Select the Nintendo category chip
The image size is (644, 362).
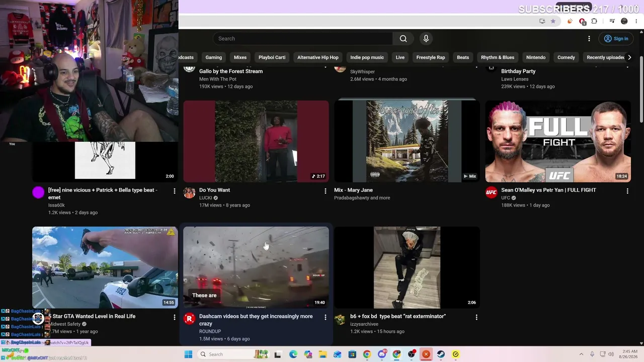coord(536,57)
